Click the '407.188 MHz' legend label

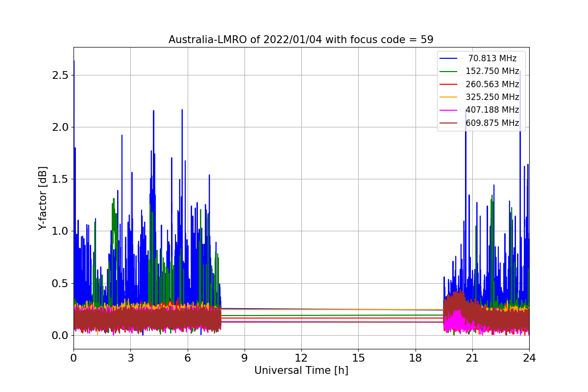click(x=492, y=110)
